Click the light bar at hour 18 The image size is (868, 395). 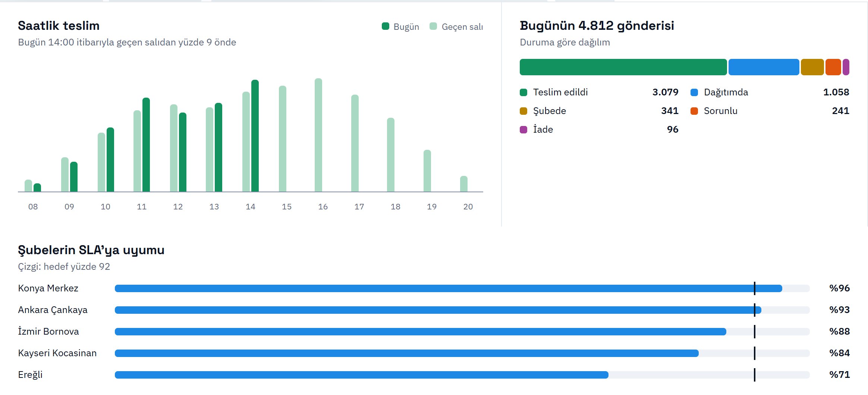[391, 155]
